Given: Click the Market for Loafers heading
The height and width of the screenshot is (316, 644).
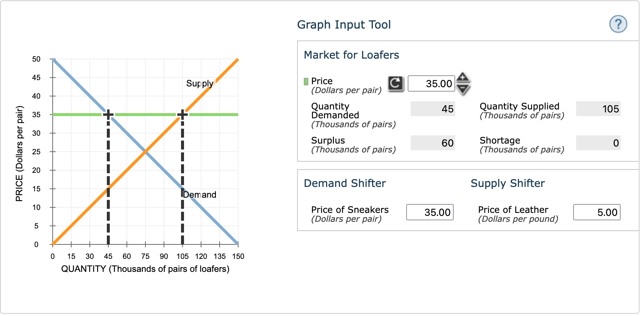Looking at the screenshot, I should pyautogui.click(x=351, y=55).
